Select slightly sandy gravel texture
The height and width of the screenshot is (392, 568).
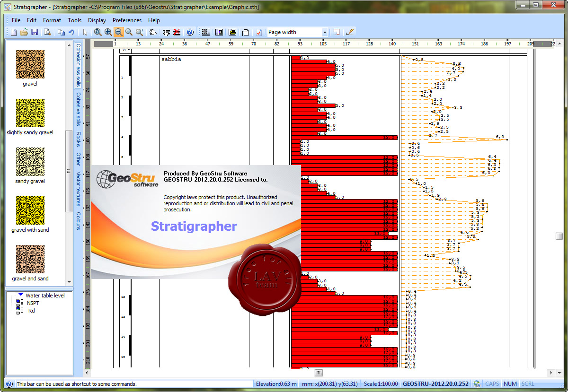(30, 113)
